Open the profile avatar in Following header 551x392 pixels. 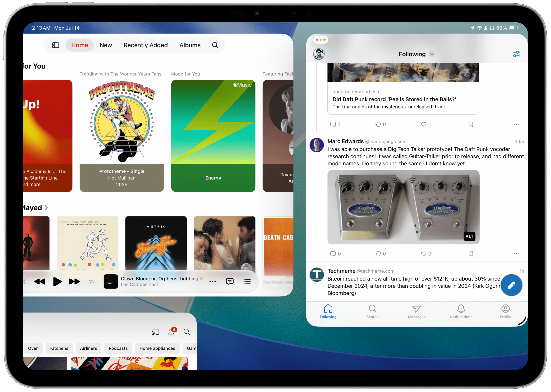(x=319, y=54)
